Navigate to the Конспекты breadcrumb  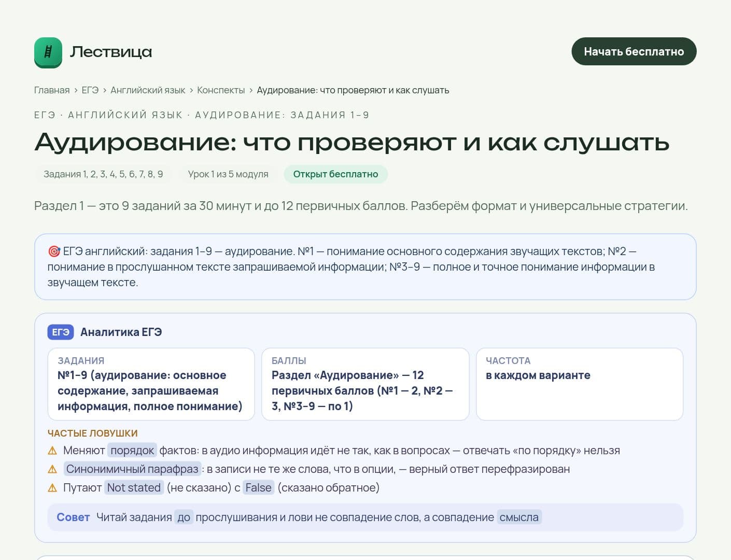tap(221, 90)
